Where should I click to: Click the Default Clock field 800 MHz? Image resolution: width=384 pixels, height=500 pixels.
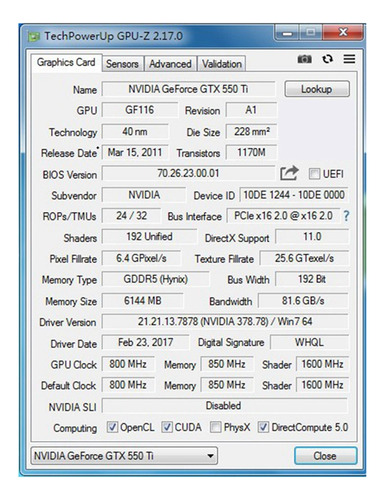pyautogui.click(x=128, y=385)
